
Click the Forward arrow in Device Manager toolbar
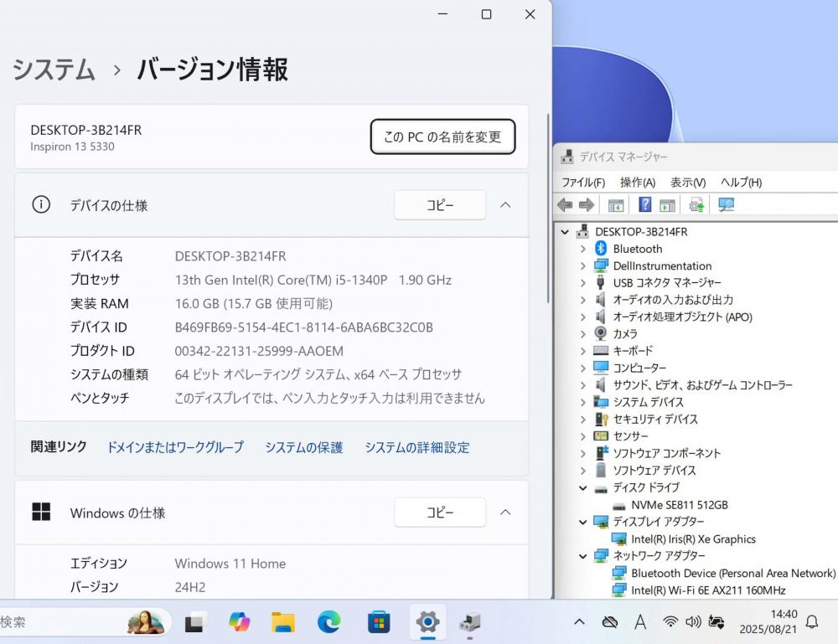click(x=587, y=204)
